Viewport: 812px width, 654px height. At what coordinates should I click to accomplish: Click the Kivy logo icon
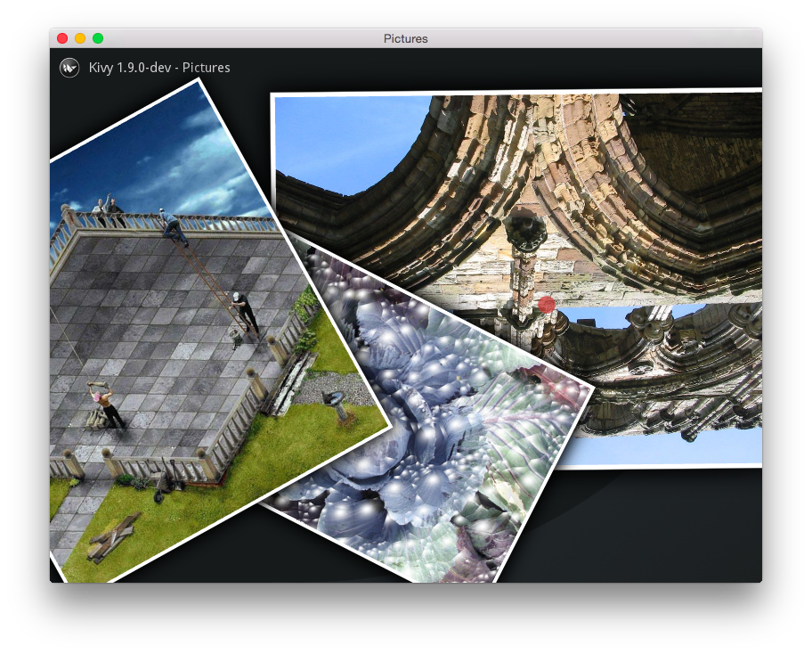tap(69, 68)
